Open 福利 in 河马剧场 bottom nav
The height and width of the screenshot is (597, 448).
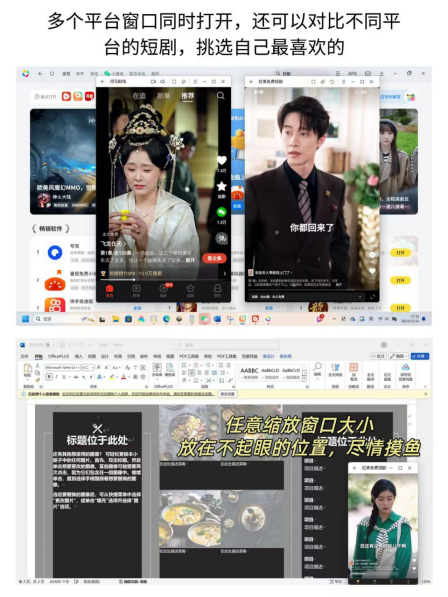(x=164, y=291)
